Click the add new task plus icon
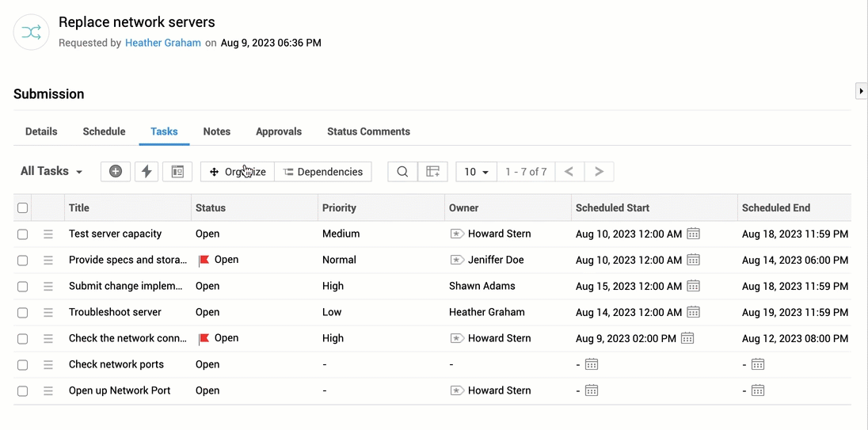 tap(115, 172)
